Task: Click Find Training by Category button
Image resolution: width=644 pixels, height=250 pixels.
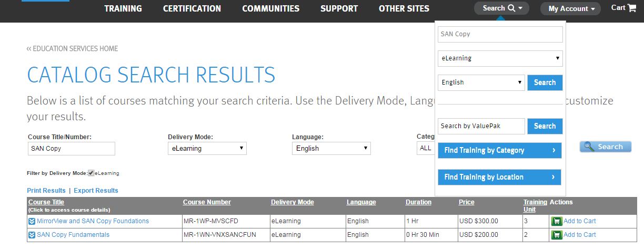Action: (500, 150)
